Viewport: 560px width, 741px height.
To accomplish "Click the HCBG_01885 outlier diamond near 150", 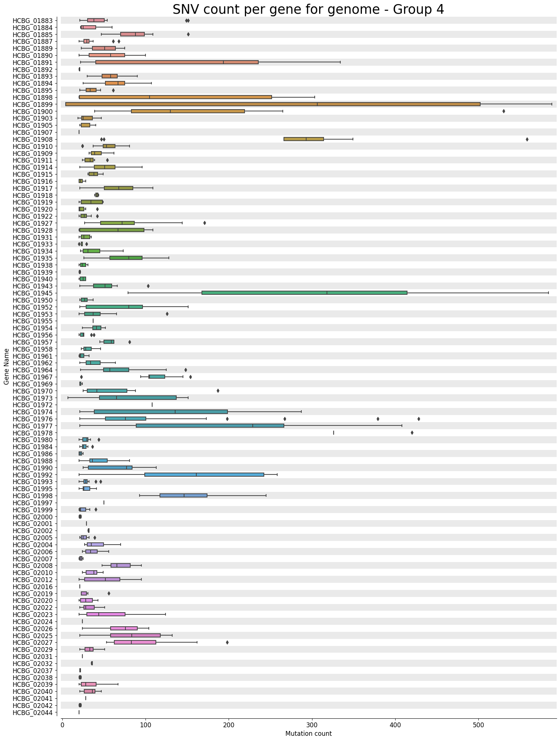I will (x=188, y=34).
